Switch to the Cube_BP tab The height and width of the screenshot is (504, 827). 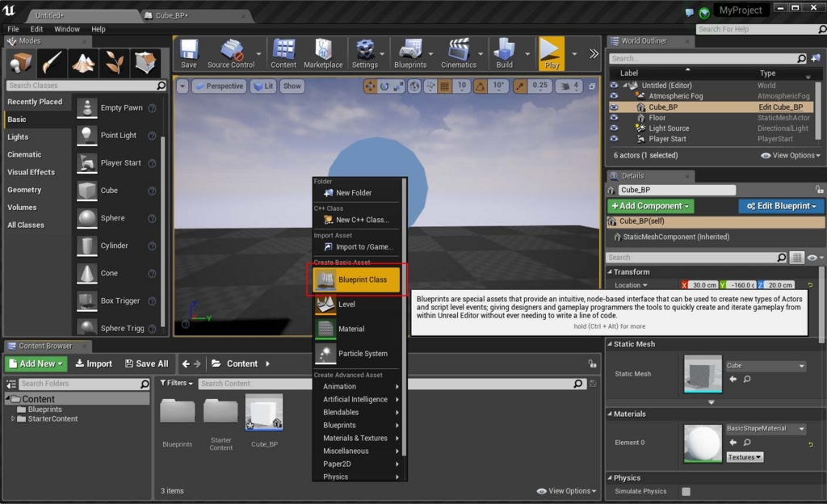[x=195, y=16]
